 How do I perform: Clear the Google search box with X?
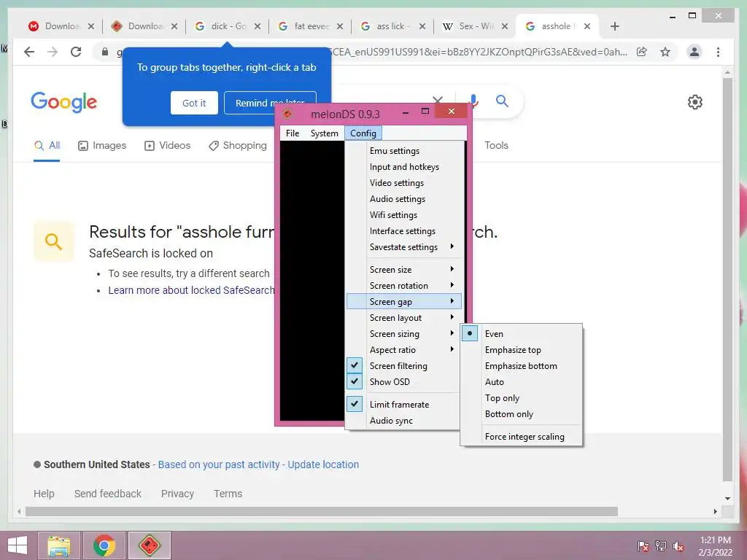(x=438, y=100)
